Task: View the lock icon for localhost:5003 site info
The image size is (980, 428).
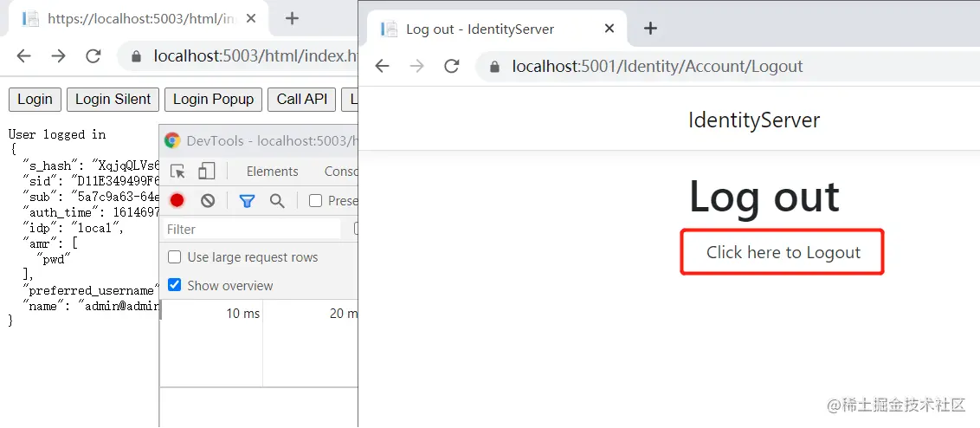Action: (x=136, y=57)
